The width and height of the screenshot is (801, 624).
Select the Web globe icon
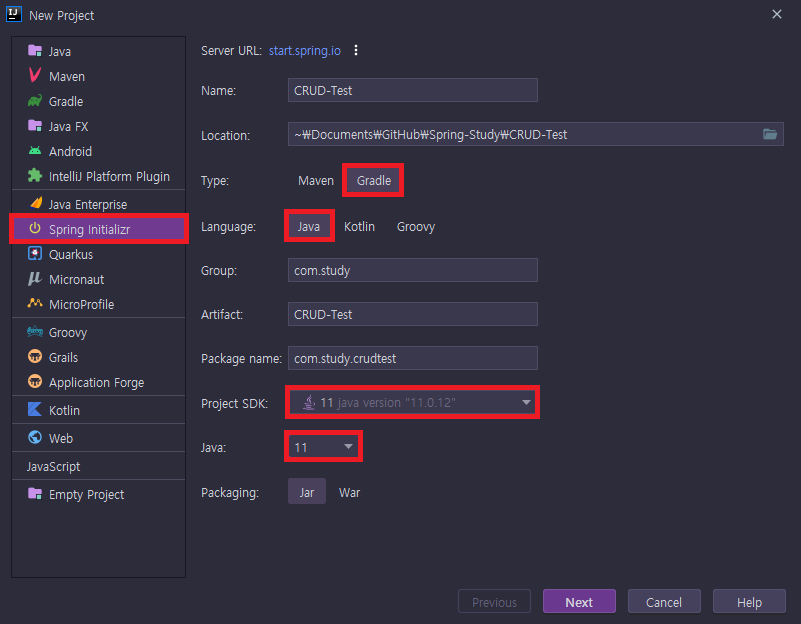(x=35, y=438)
